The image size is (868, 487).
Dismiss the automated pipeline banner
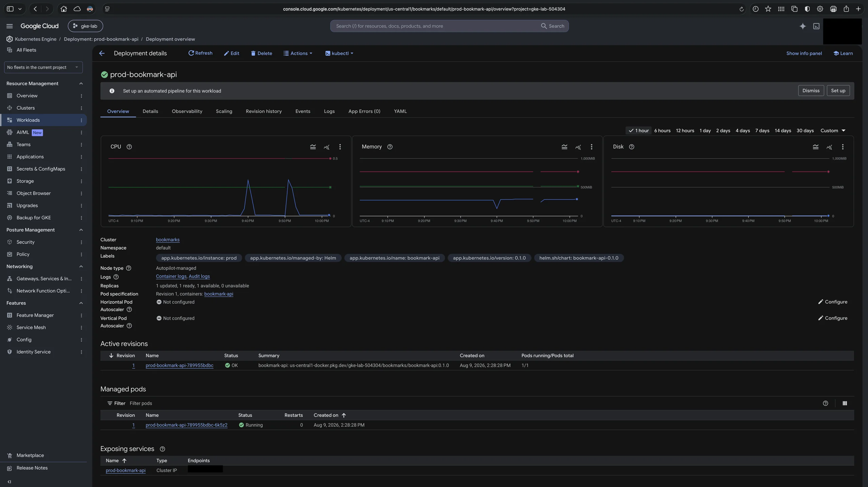[811, 91]
